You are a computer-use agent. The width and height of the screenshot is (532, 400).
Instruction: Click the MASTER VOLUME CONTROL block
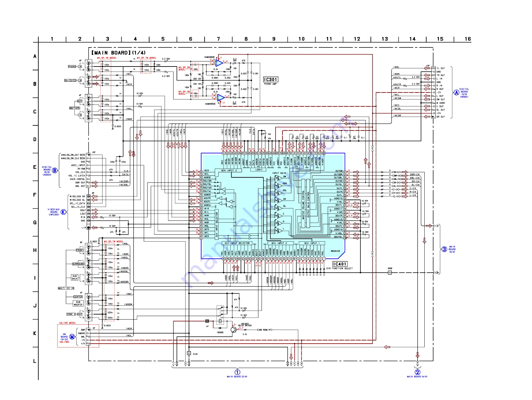point(303,204)
